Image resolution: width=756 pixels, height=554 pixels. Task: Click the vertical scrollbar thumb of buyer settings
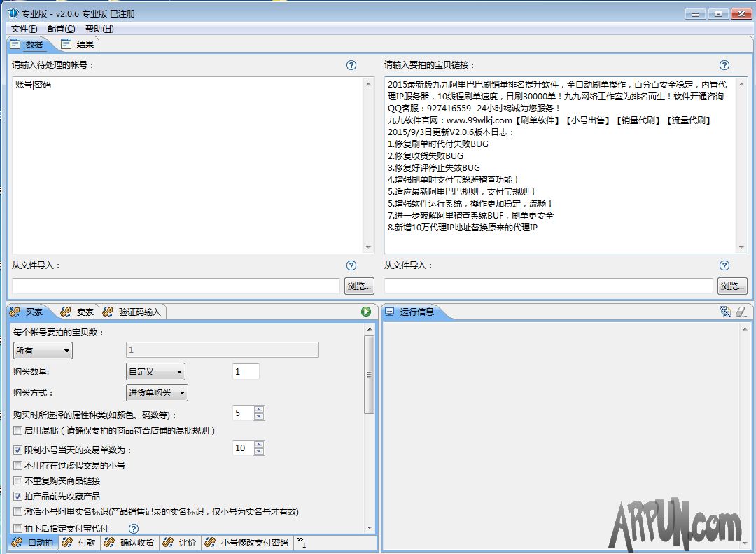tap(370, 375)
